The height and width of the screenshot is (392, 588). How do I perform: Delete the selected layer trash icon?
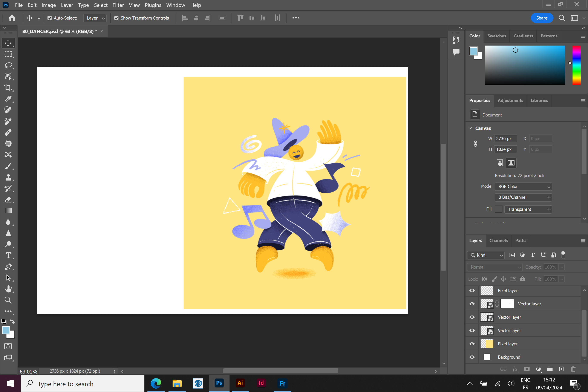[573, 369]
